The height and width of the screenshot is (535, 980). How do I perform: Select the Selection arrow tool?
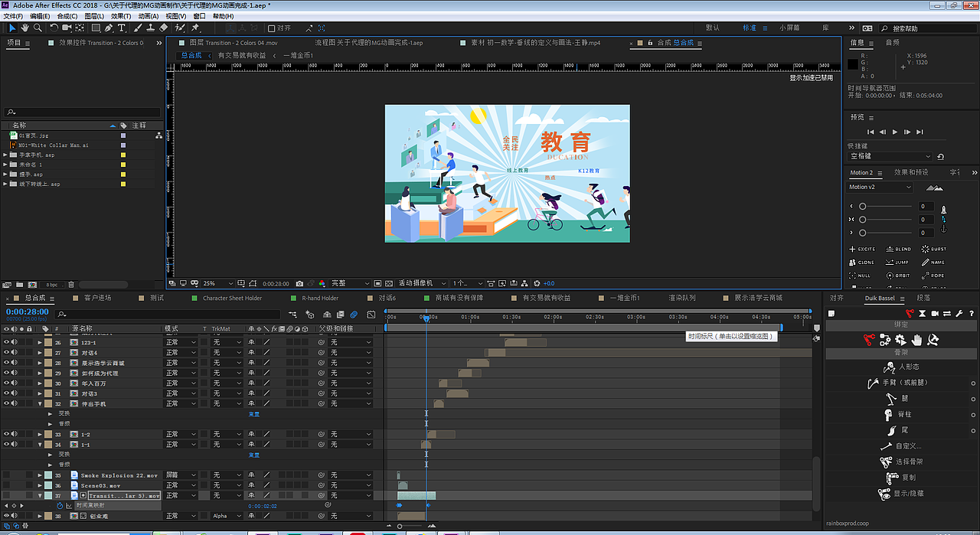click(x=12, y=28)
